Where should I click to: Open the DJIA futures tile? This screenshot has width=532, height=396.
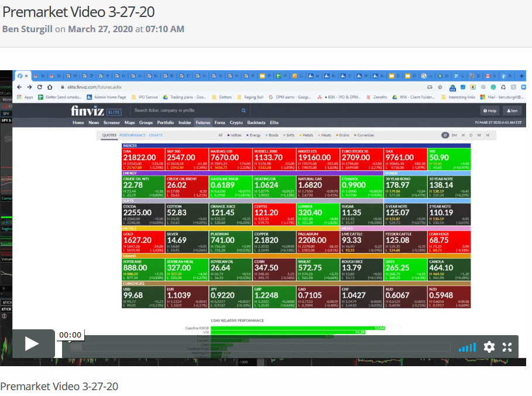click(x=143, y=159)
